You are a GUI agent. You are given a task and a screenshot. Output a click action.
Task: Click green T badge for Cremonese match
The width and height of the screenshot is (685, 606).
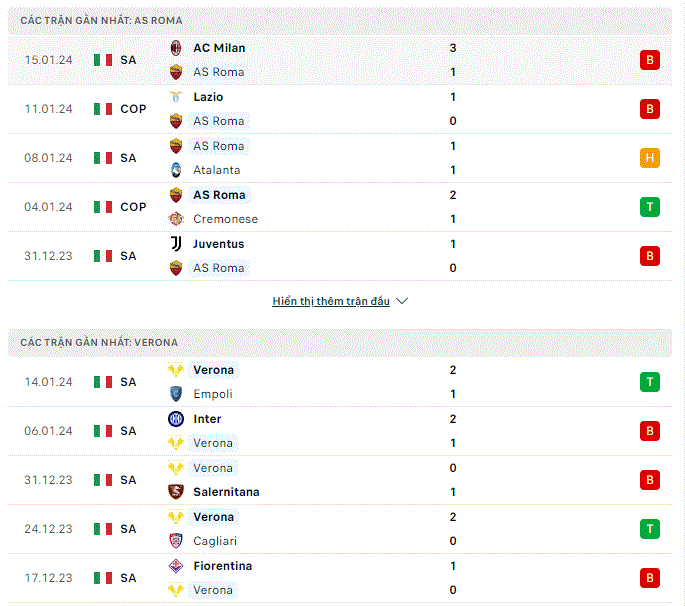pyautogui.click(x=650, y=207)
